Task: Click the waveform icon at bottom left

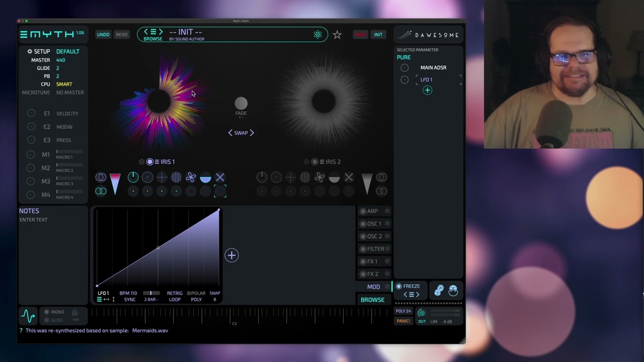Action: (28, 316)
